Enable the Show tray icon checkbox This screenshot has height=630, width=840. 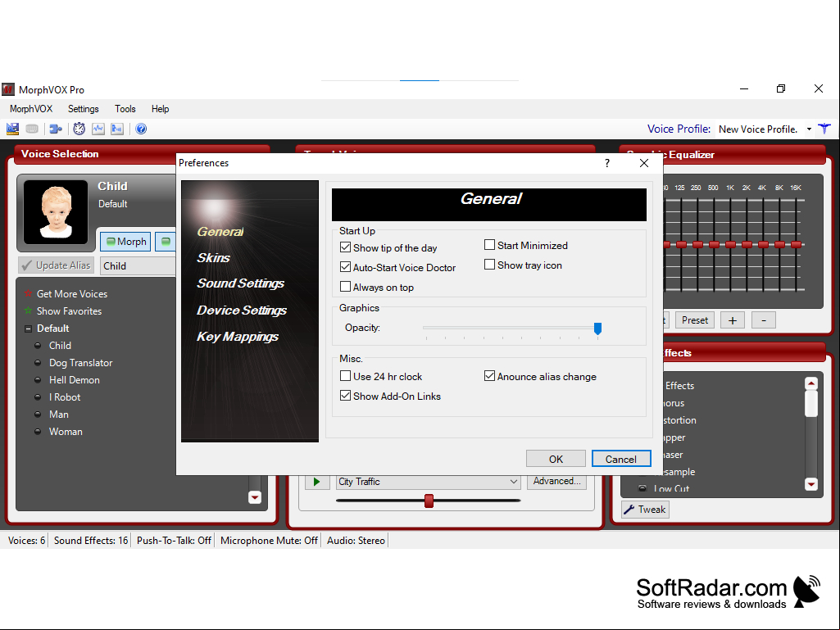pyautogui.click(x=489, y=265)
